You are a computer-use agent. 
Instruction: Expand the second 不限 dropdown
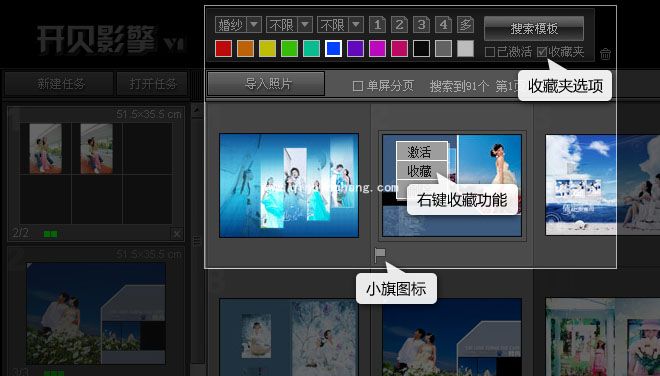tap(340, 25)
